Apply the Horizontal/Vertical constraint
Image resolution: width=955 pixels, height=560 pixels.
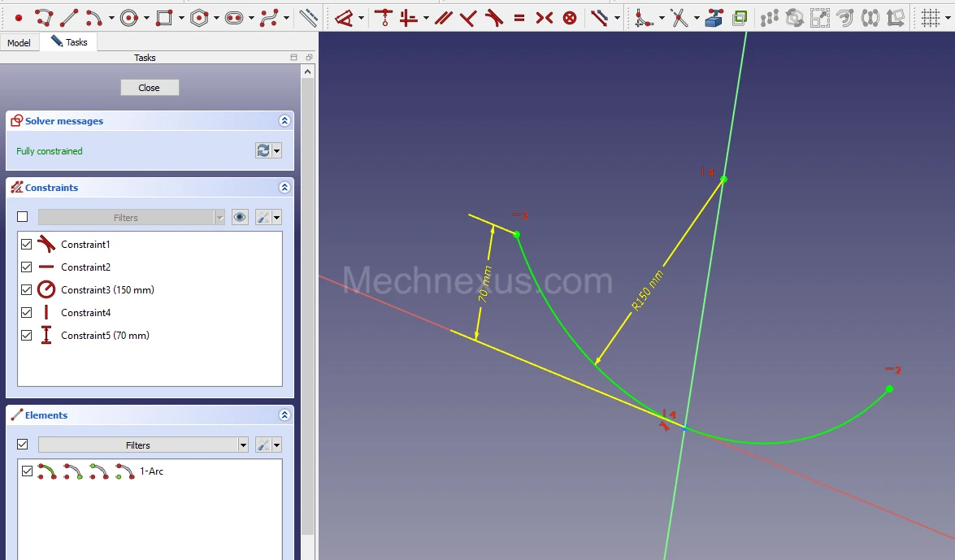[x=409, y=18]
